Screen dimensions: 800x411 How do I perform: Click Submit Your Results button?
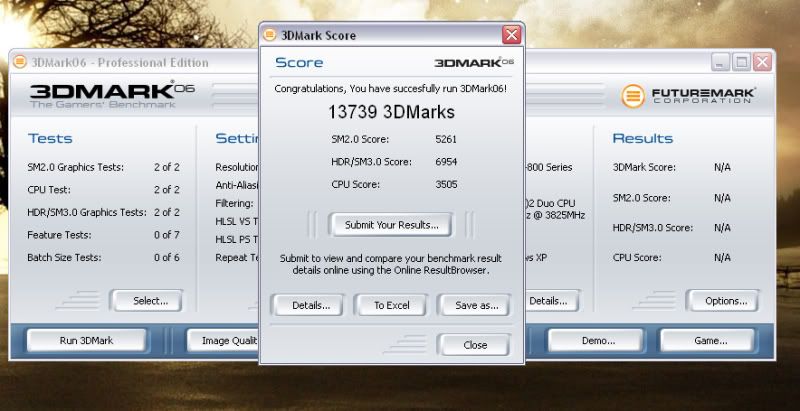click(391, 225)
